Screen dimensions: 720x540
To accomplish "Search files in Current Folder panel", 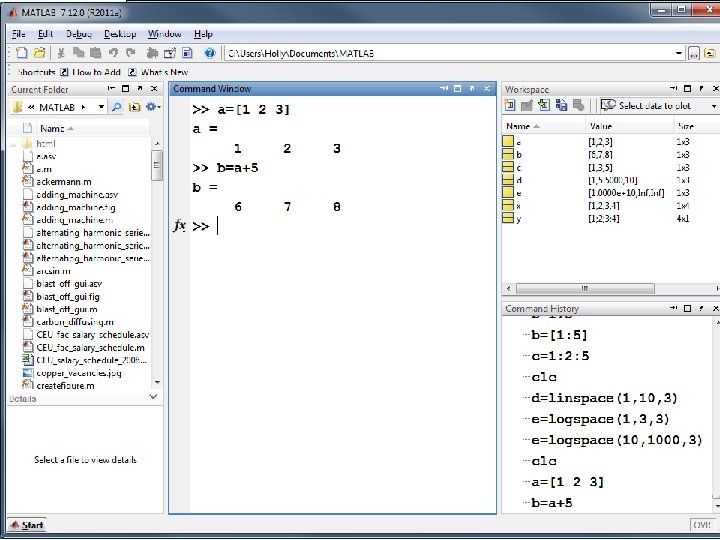I will coord(117,107).
